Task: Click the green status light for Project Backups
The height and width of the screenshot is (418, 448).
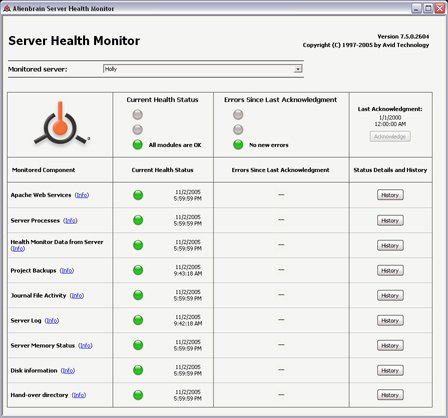Action: click(138, 270)
